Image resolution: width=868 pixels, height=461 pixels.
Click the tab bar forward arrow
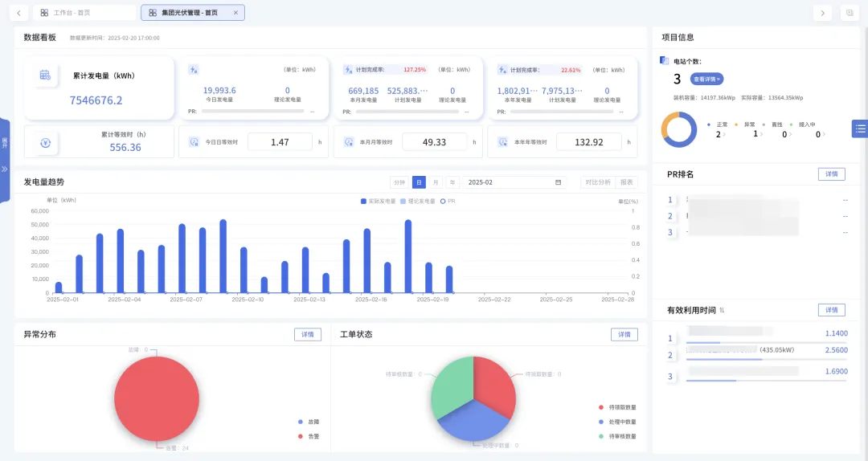823,13
